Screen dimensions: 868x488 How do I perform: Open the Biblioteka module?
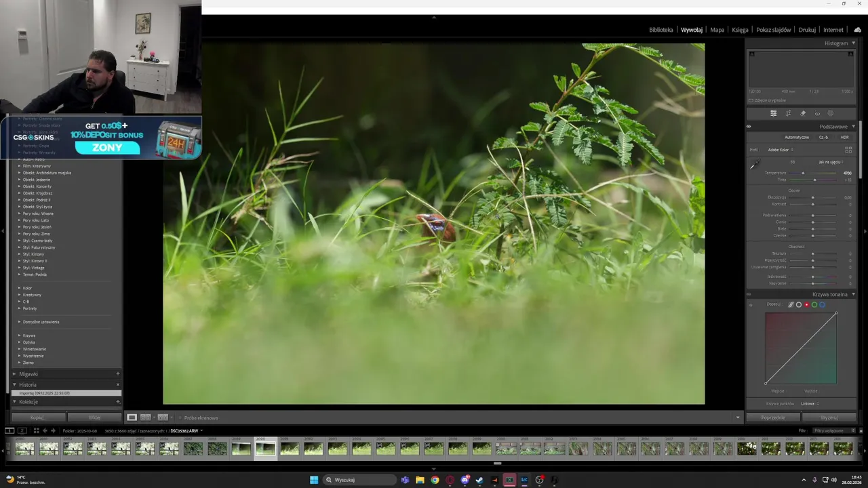pos(660,30)
